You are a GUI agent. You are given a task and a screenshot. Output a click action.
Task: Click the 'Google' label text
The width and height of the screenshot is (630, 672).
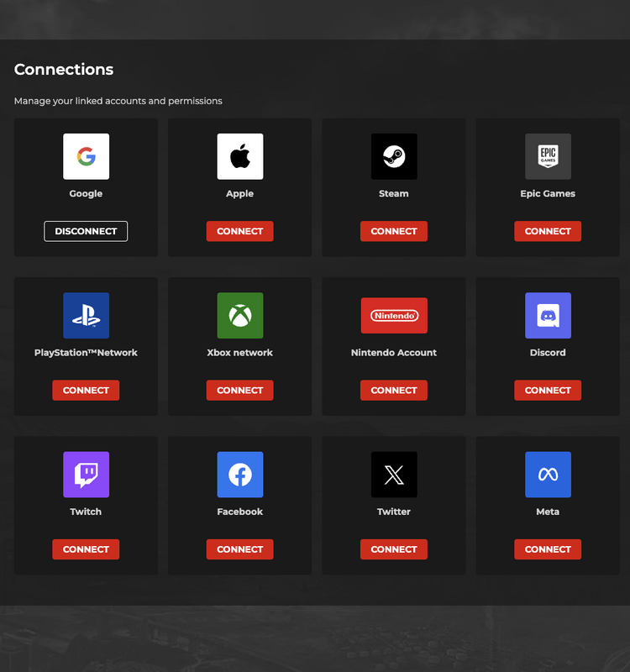(x=86, y=194)
